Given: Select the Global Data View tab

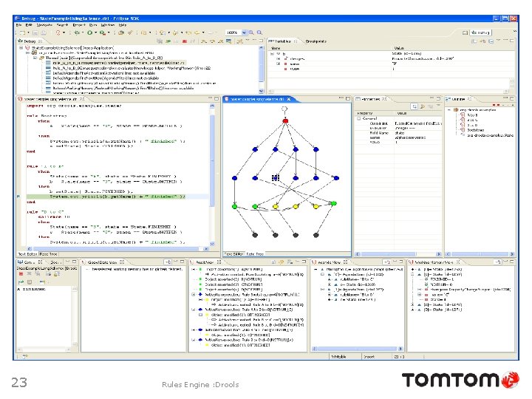Looking at the screenshot, I should point(103,262).
